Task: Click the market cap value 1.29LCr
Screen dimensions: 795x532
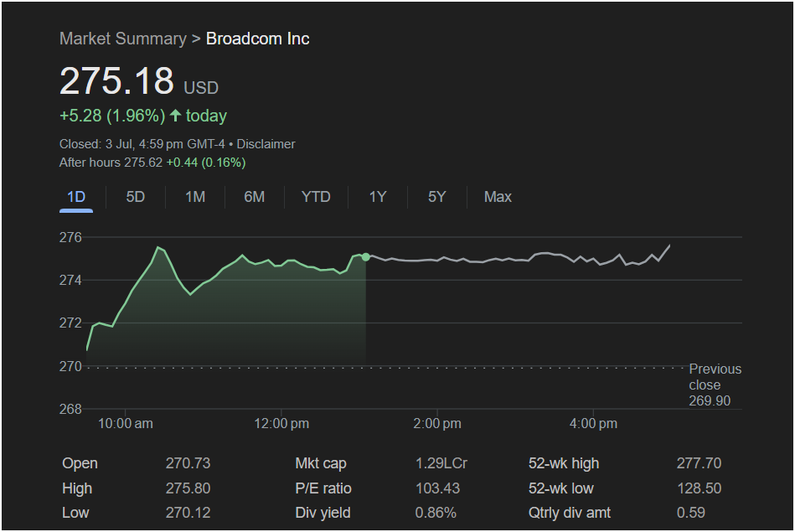Action: [x=441, y=463]
